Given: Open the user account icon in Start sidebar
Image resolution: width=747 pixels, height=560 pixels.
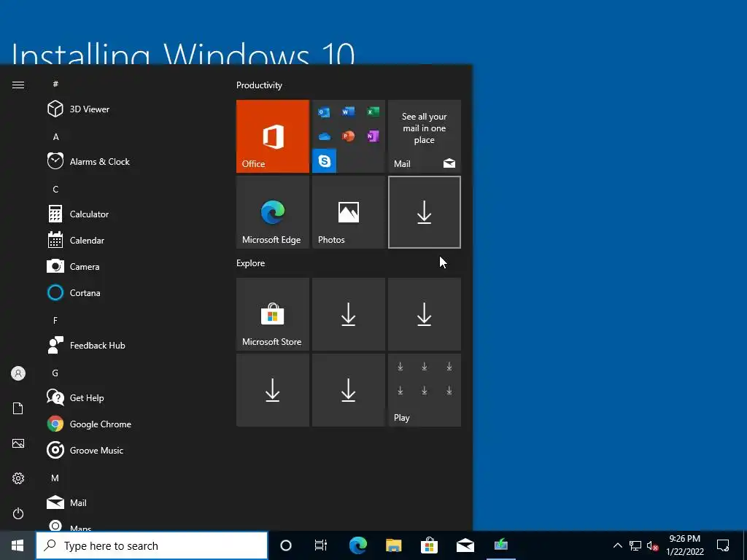Looking at the screenshot, I should (x=18, y=373).
